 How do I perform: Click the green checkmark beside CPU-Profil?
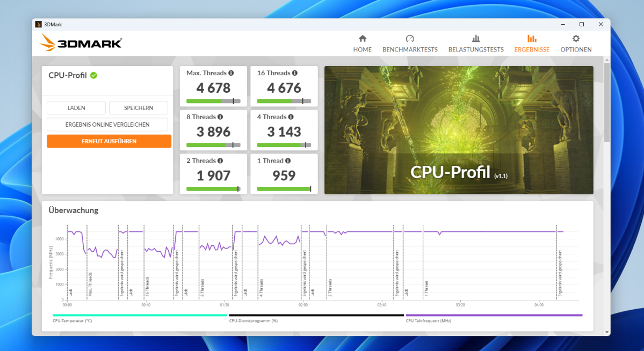(x=93, y=75)
